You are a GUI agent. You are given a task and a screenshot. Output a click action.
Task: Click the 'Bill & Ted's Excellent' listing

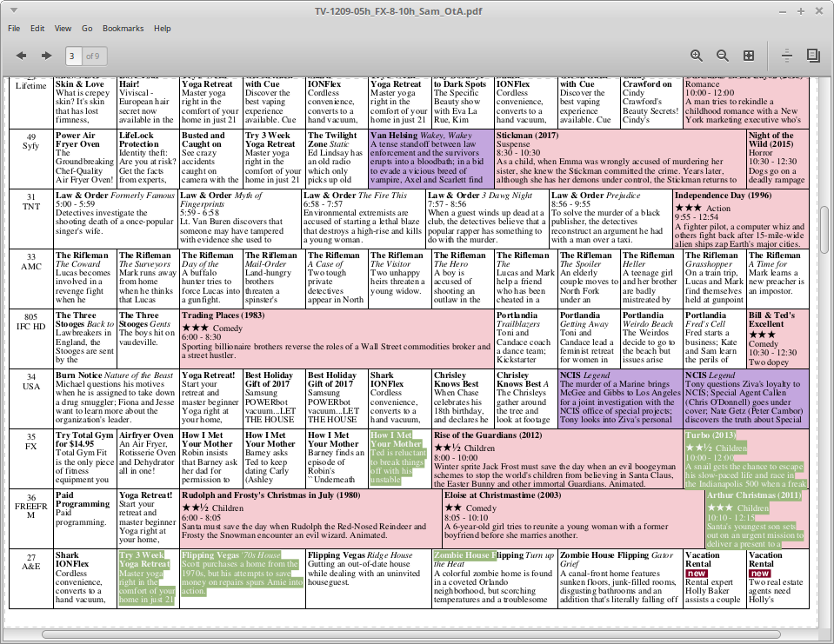778,338
